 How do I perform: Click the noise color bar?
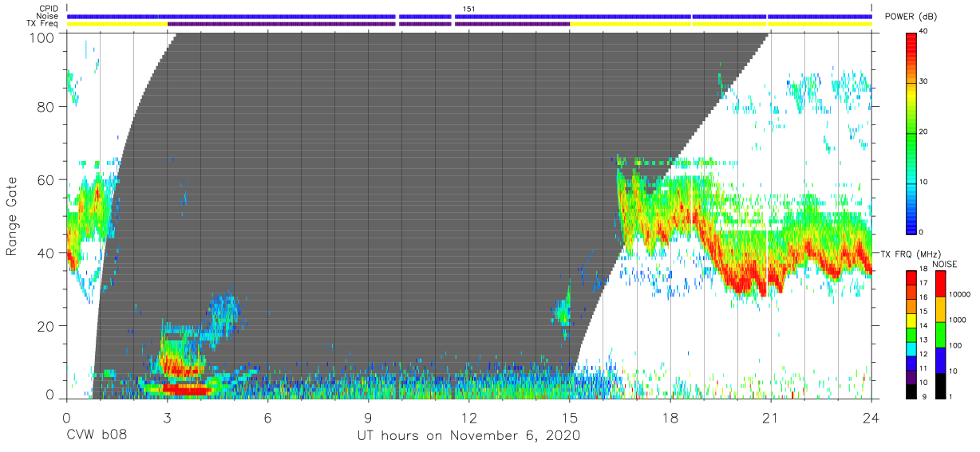click(940, 334)
